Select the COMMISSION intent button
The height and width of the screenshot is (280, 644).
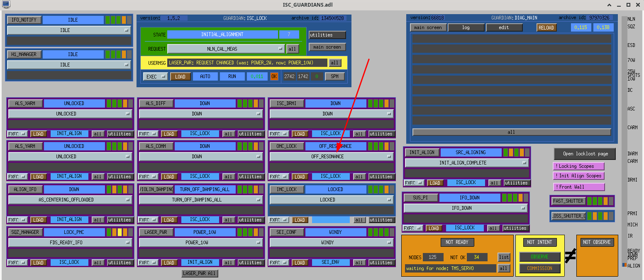(x=539, y=268)
